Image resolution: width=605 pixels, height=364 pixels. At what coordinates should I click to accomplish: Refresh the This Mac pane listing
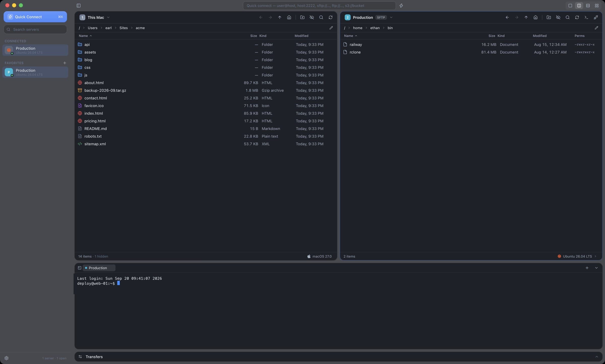point(330,17)
